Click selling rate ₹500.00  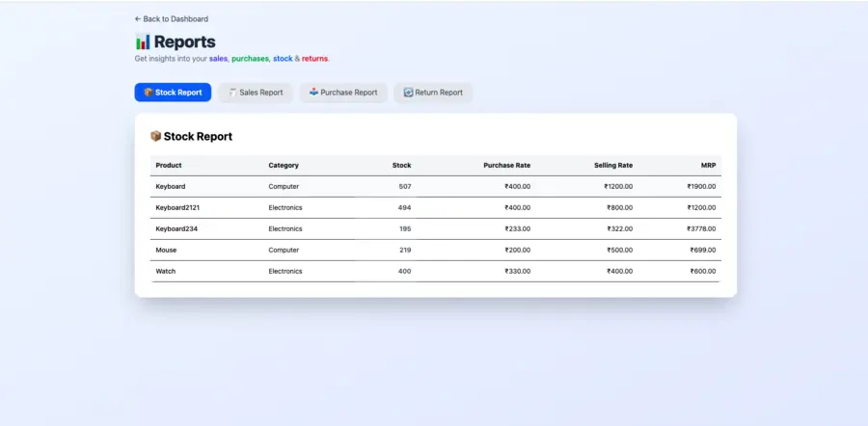620,250
